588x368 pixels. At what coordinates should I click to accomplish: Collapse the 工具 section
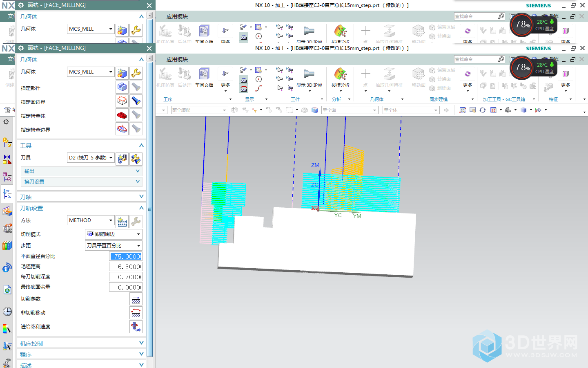point(81,146)
